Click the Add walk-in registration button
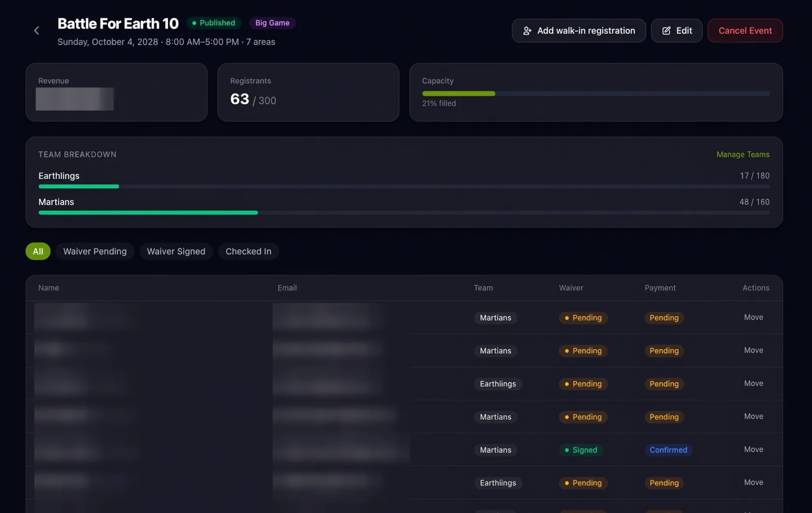This screenshot has width=812, height=513. tap(579, 30)
